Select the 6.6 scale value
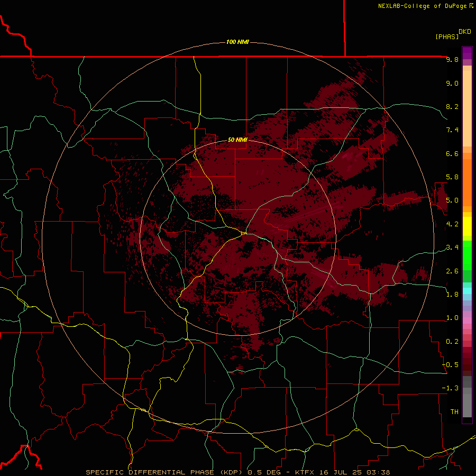476x476 pixels. 452,153
